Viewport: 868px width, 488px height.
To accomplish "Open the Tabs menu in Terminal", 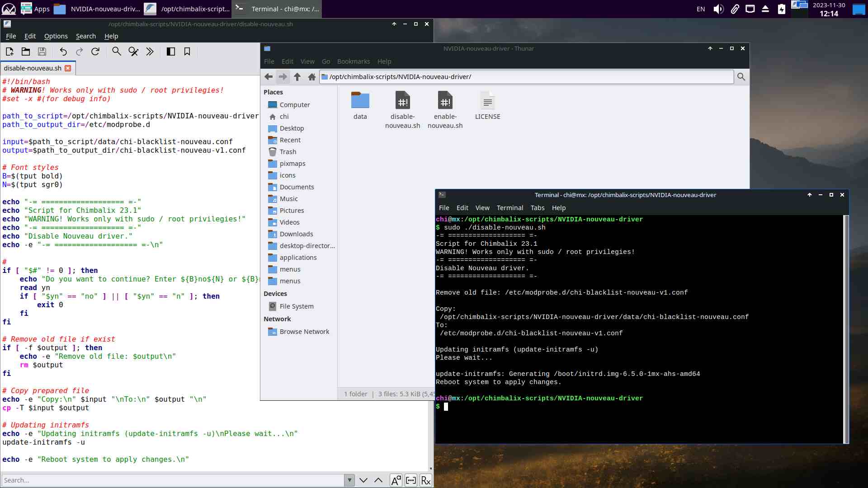I will point(537,208).
